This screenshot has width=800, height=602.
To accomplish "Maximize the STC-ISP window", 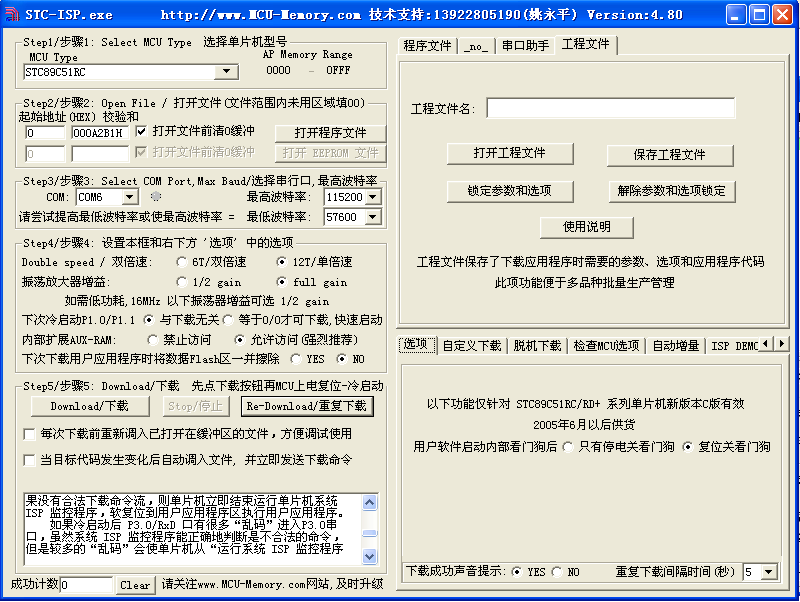I will [x=759, y=15].
